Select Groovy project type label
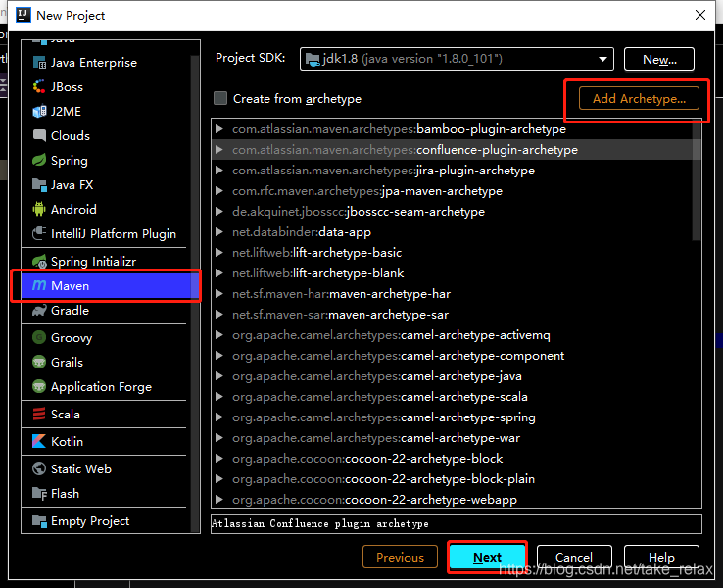 [72, 338]
